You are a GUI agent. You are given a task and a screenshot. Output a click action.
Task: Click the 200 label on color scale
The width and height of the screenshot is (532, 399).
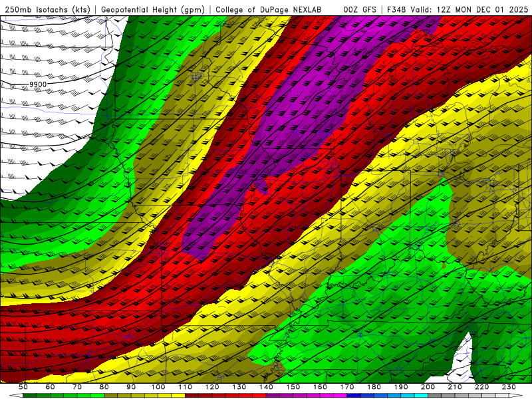coord(428,387)
